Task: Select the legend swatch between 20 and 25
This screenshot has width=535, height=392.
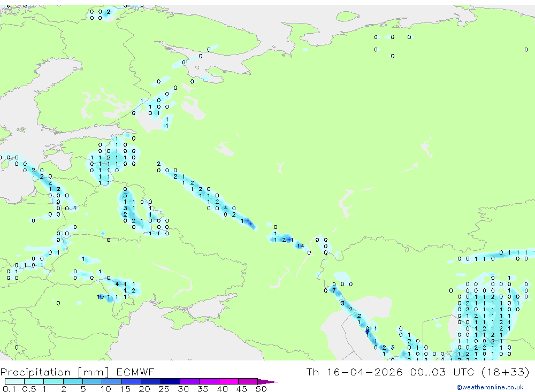Action: click(x=151, y=381)
